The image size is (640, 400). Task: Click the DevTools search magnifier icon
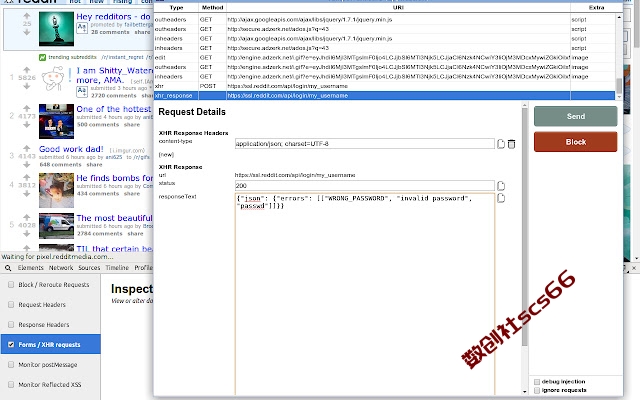(x=8, y=268)
